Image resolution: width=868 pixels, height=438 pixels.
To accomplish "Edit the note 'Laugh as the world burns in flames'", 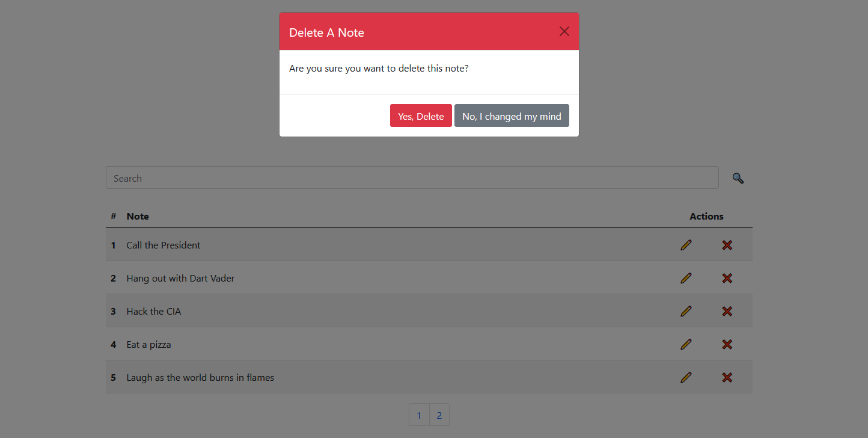I will [686, 377].
